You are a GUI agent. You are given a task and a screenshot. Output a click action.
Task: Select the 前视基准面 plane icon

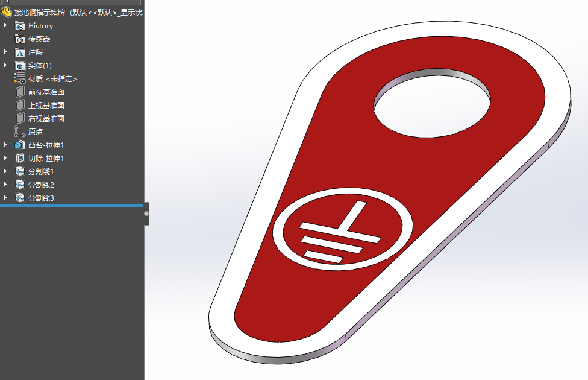[20, 92]
